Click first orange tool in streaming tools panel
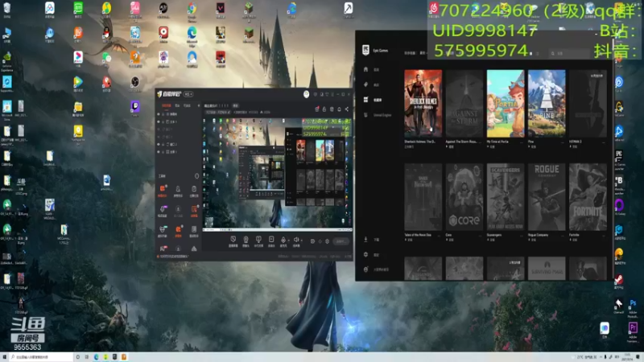This screenshot has width=644, height=362. point(163,188)
